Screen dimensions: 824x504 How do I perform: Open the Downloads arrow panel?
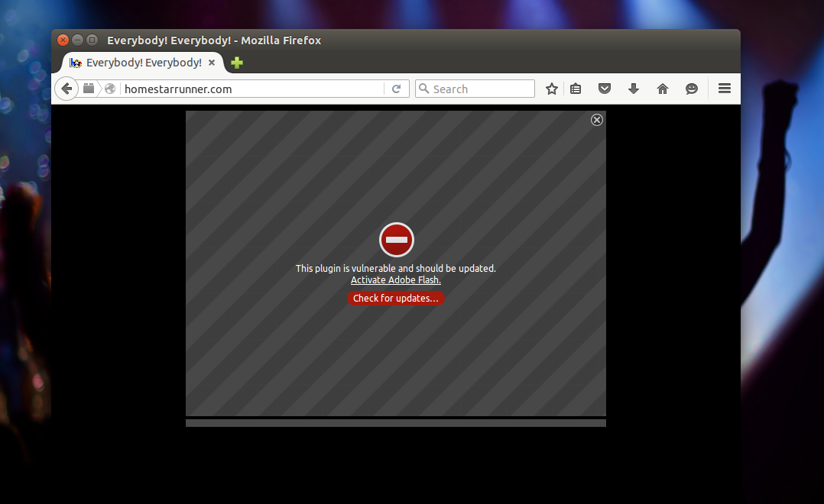(634, 89)
